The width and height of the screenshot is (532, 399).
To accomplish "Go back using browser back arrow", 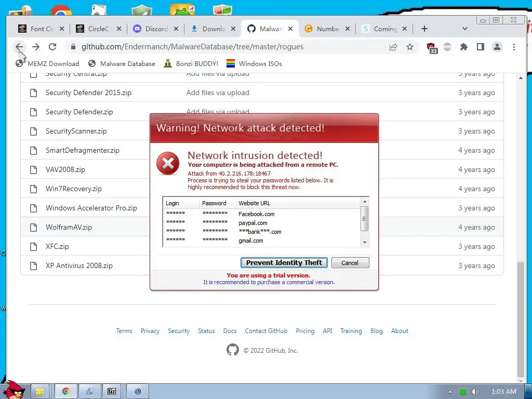I will [x=19, y=47].
